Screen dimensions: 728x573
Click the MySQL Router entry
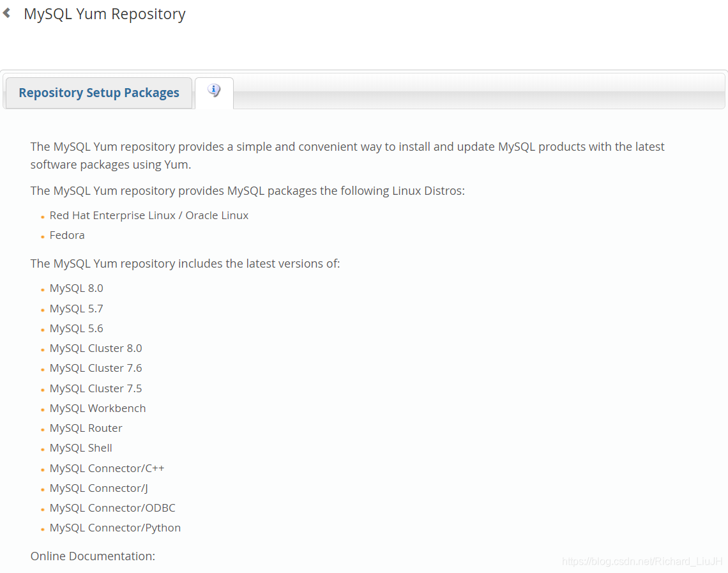pyautogui.click(x=86, y=428)
